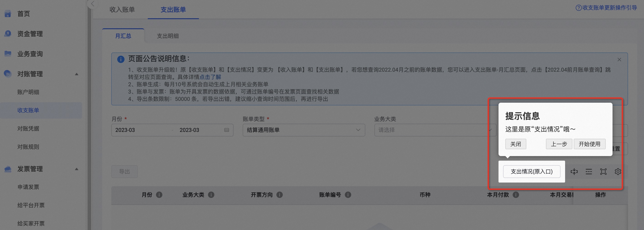Open the 首页 home icon

8,14
